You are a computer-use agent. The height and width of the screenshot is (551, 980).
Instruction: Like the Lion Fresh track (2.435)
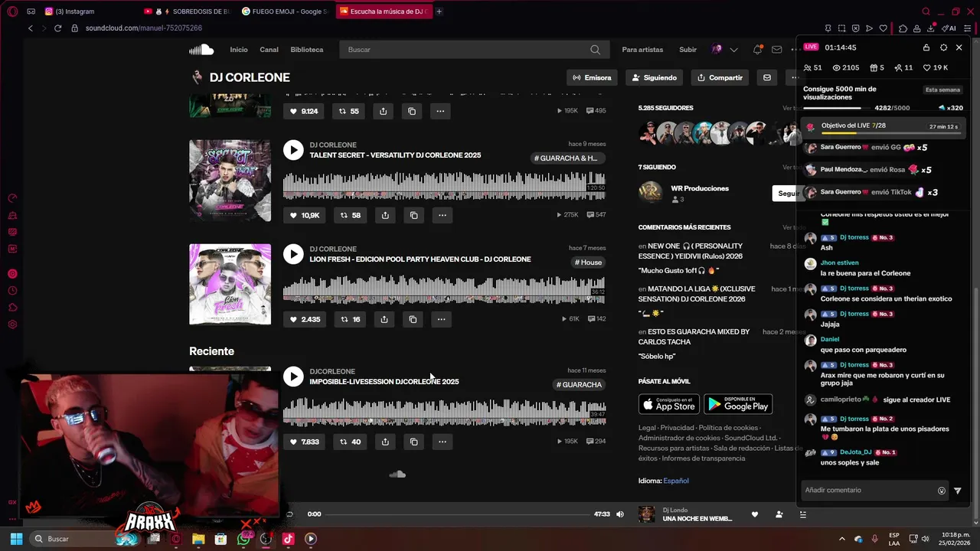click(305, 319)
